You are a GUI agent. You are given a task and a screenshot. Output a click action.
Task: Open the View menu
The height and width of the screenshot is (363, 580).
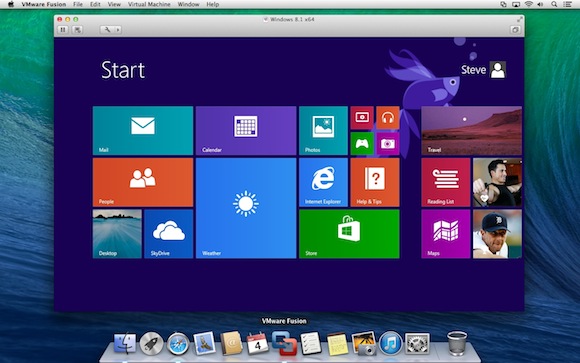114,4
